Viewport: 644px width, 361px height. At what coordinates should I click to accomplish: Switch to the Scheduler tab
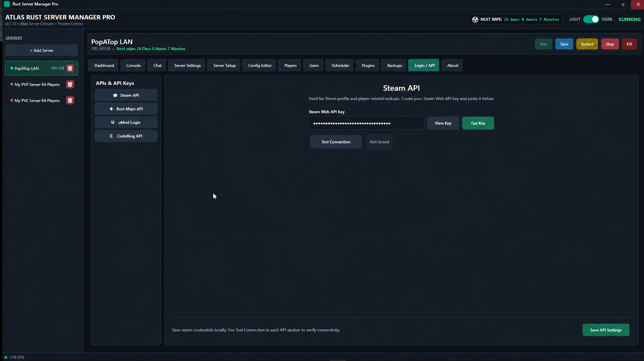tap(340, 65)
